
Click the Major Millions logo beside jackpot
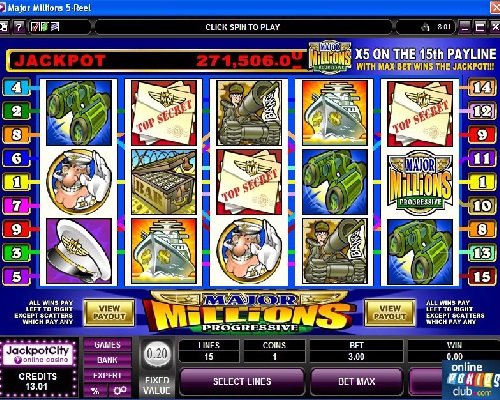(330, 57)
